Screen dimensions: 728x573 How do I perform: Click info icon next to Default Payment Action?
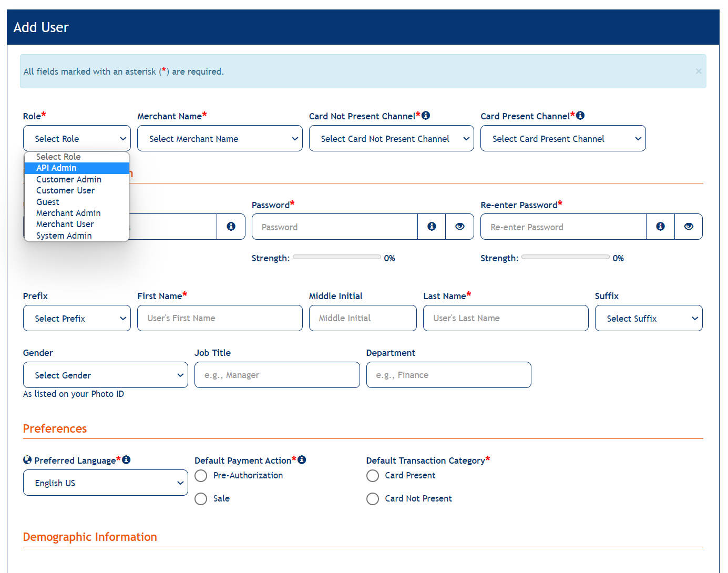point(302,460)
